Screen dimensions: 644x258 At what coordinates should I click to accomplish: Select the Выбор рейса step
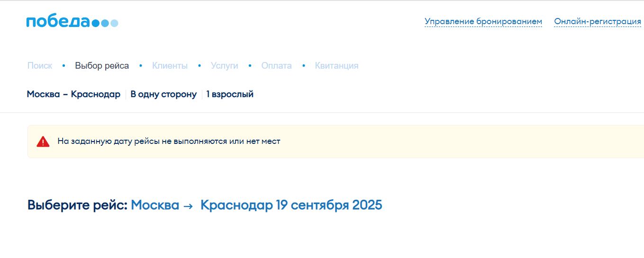pyautogui.click(x=102, y=66)
